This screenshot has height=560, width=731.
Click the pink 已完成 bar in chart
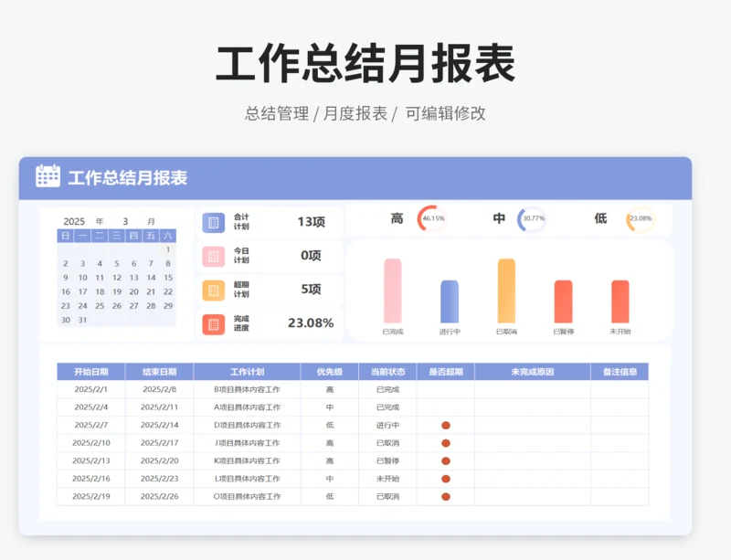393,291
